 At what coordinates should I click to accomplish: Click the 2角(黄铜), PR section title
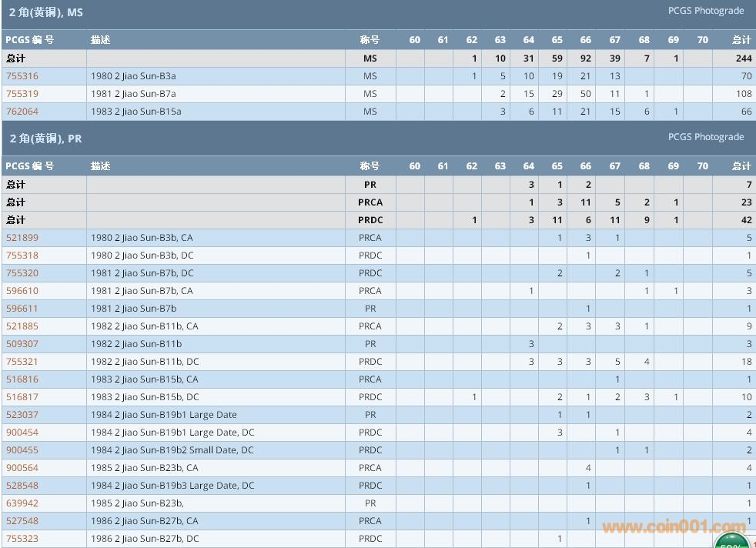[45, 139]
